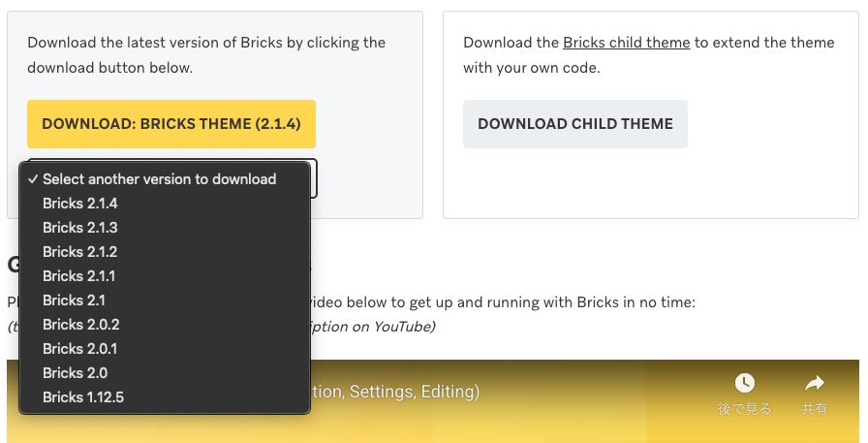Screen dimensions: 868x443
Task: Choose Bricks 2.0 from version list
Action: click(165, 373)
